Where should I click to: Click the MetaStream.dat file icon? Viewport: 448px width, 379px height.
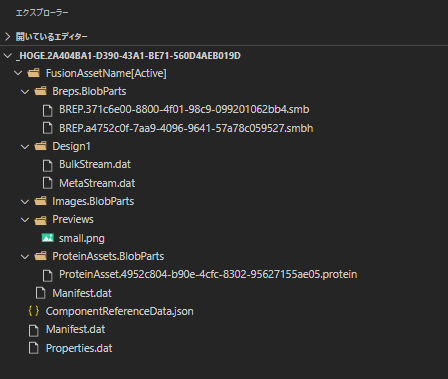[x=48, y=183]
